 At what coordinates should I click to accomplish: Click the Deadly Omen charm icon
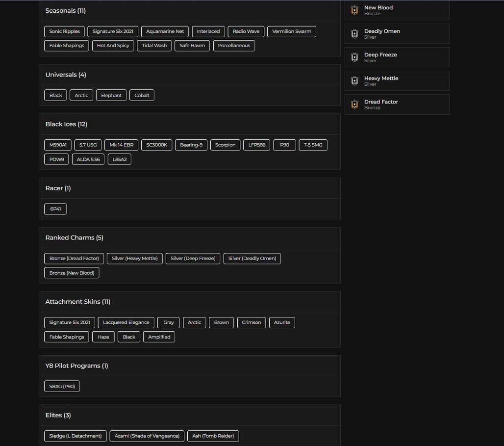click(x=354, y=34)
